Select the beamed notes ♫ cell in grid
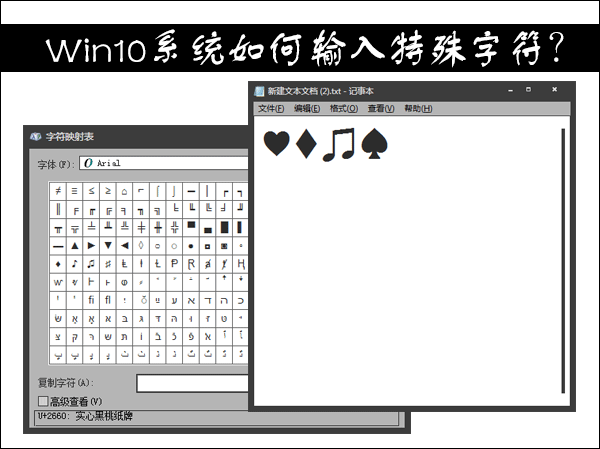Viewport: 600px width, 449px height. click(91, 264)
